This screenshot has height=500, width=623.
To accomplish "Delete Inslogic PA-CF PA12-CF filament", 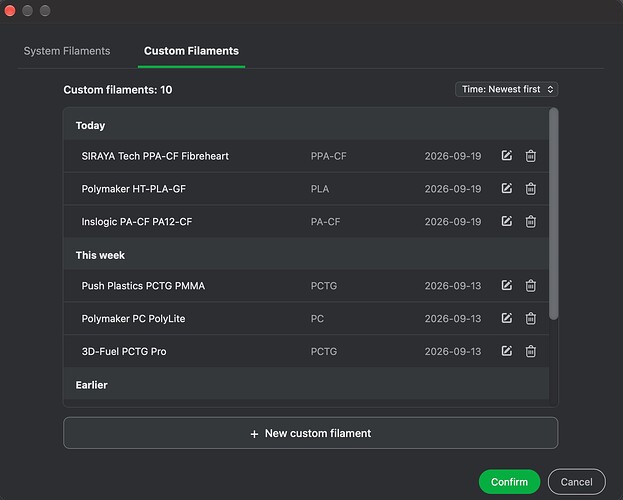I will coord(530,221).
